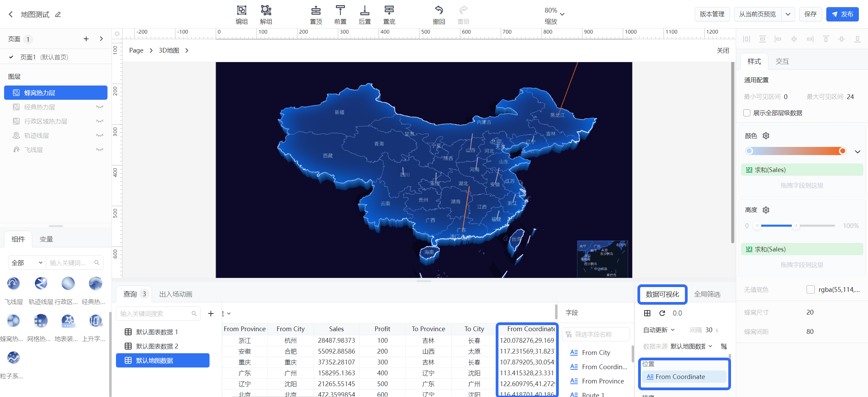
Task: Click the align-top icon in alignment bar
Action: (x=826, y=39)
